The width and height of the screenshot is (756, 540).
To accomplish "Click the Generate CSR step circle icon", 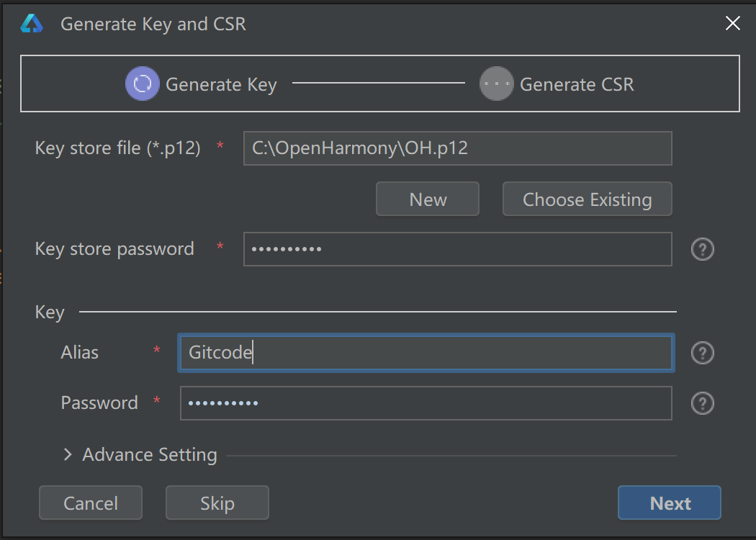I will coord(496,84).
